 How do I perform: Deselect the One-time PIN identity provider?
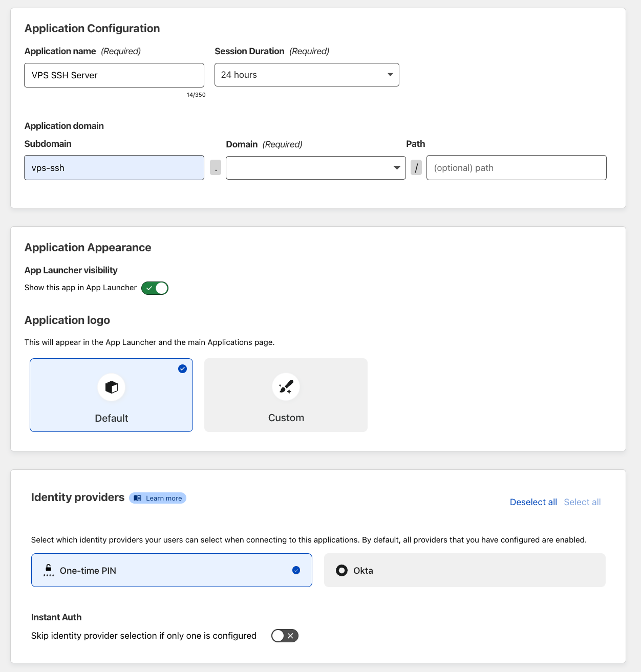click(x=172, y=570)
